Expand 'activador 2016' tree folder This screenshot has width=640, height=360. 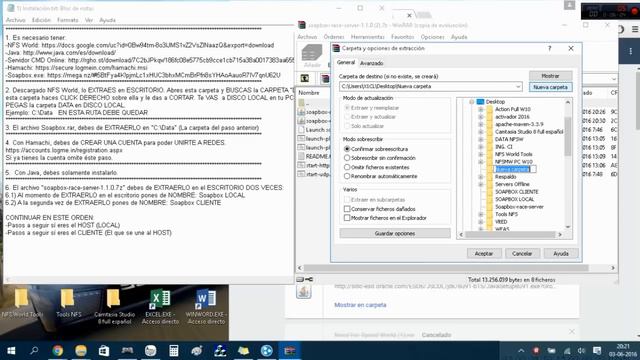coord(481,117)
